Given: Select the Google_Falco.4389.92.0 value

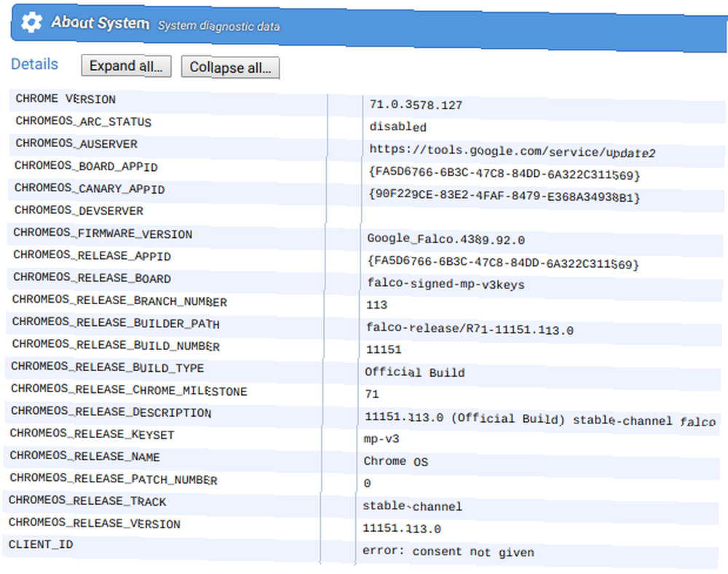Looking at the screenshot, I should tap(446, 239).
